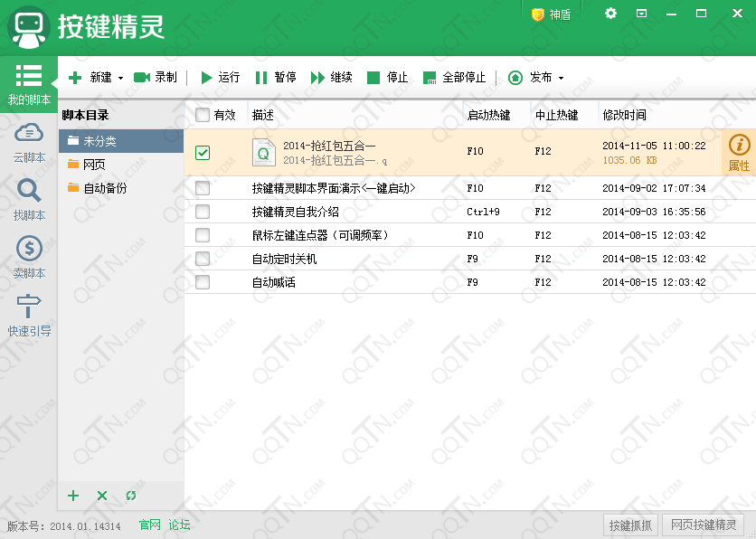Open the 论坛 forum link
The height and width of the screenshot is (539, 756).
179,525
